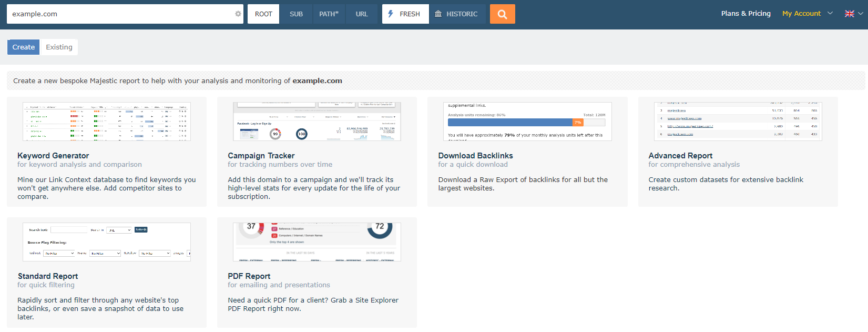Open the PDF Report preview thumbnail
Image resolution: width=868 pixels, height=332 pixels.
point(317,242)
